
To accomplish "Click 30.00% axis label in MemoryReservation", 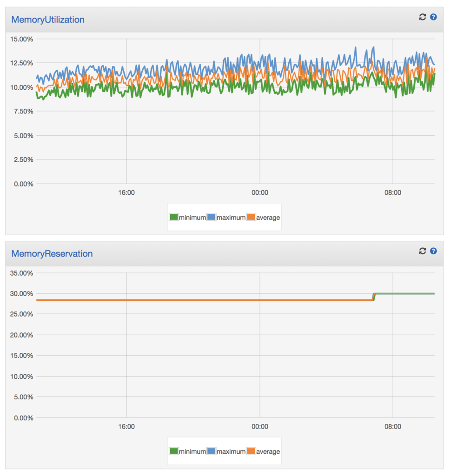I will [x=21, y=294].
